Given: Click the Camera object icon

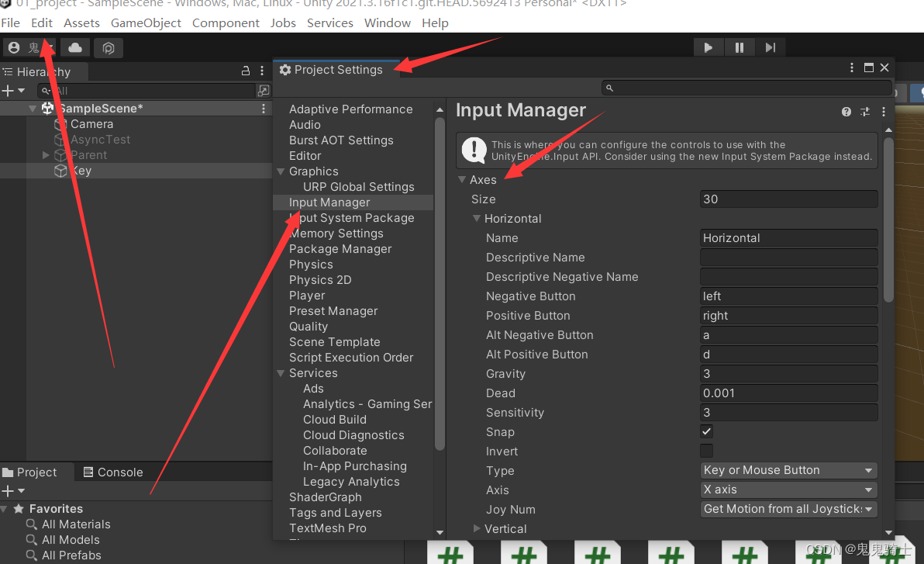Looking at the screenshot, I should pos(60,124).
